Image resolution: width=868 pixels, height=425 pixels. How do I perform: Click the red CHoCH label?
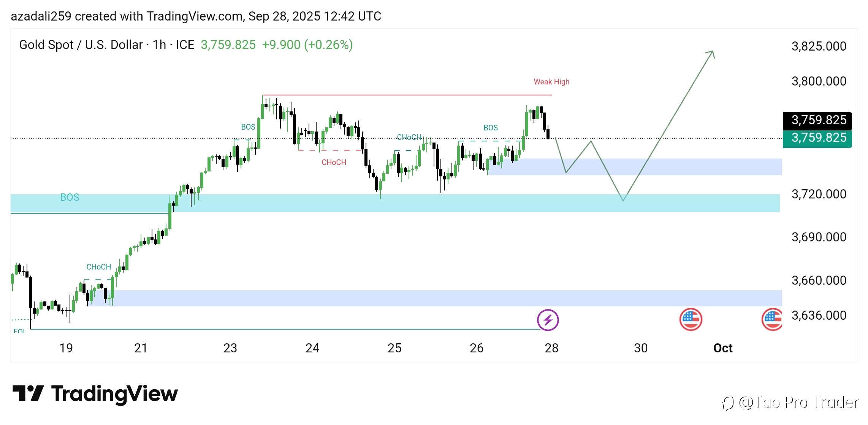[334, 162]
